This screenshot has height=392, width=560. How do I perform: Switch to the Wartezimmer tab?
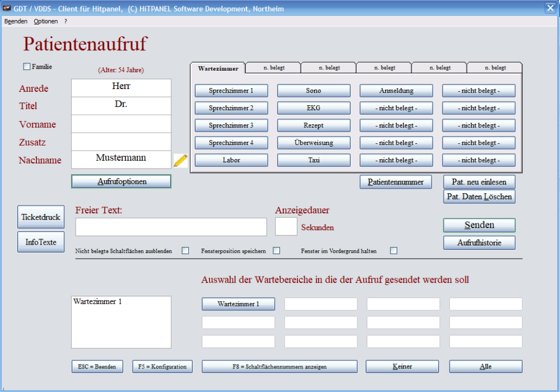pyautogui.click(x=218, y=68)
